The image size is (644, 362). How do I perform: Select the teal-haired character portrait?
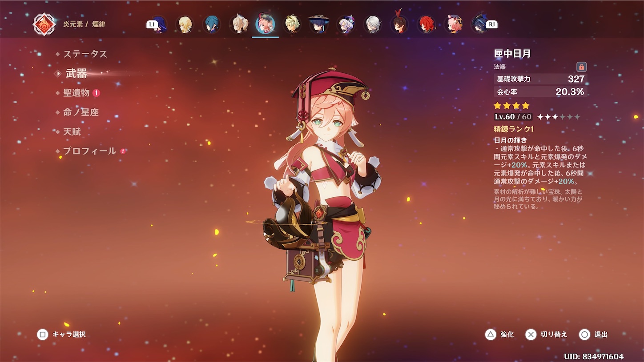(212, 24)
